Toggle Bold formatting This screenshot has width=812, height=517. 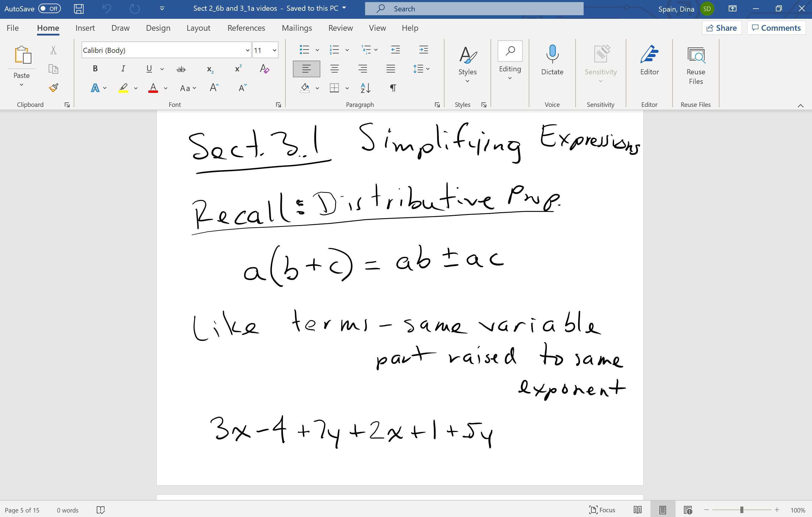[95, 69]
